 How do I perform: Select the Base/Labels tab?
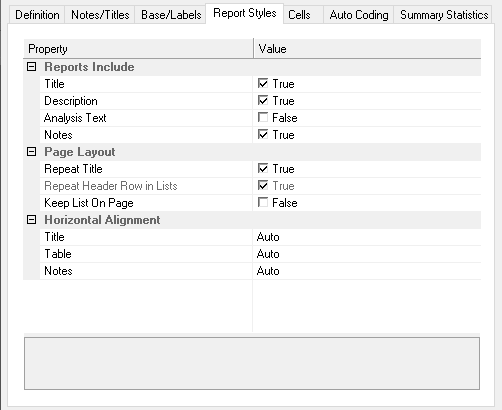[x=171, y=15]
